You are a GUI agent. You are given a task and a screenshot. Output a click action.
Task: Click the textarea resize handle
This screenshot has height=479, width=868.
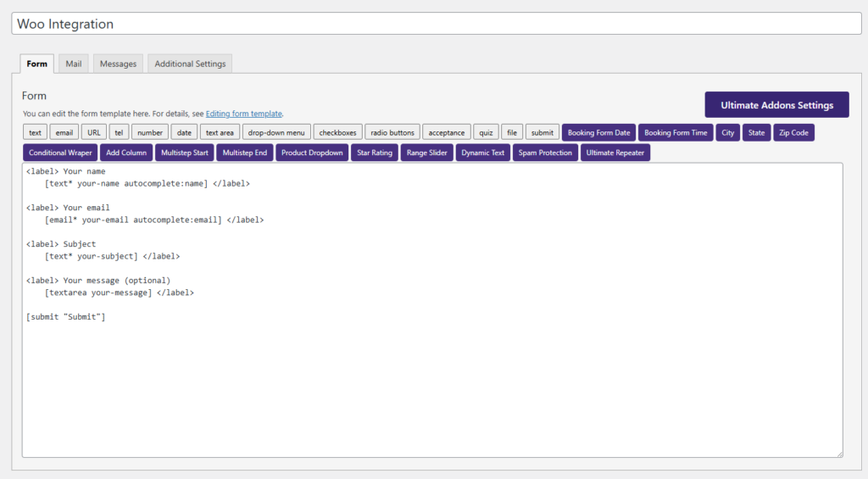coord(839,454)
